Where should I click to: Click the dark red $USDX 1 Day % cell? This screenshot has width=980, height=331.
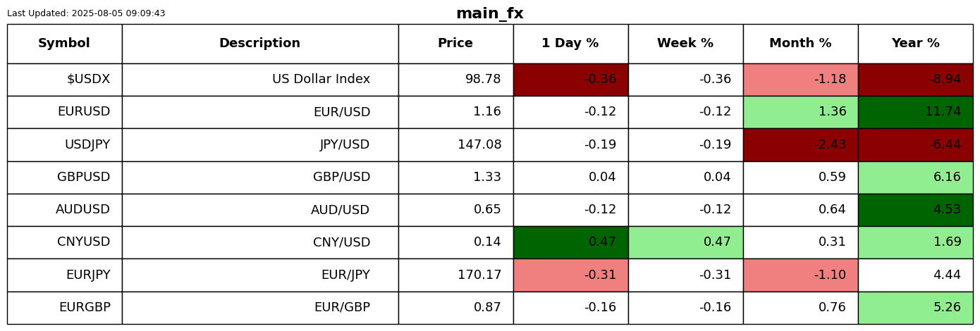[570, 80]
